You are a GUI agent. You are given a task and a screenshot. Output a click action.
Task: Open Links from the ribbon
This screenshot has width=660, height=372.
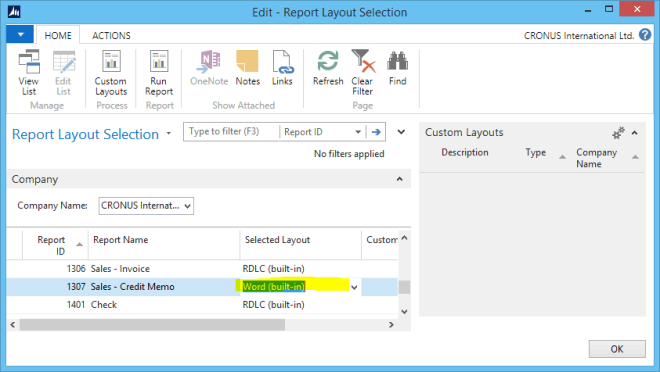[x=282, y=68]
